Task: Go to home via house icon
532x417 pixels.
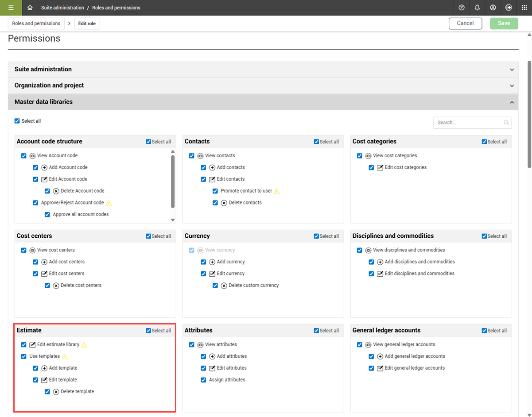Action: [x=30, y=8]
